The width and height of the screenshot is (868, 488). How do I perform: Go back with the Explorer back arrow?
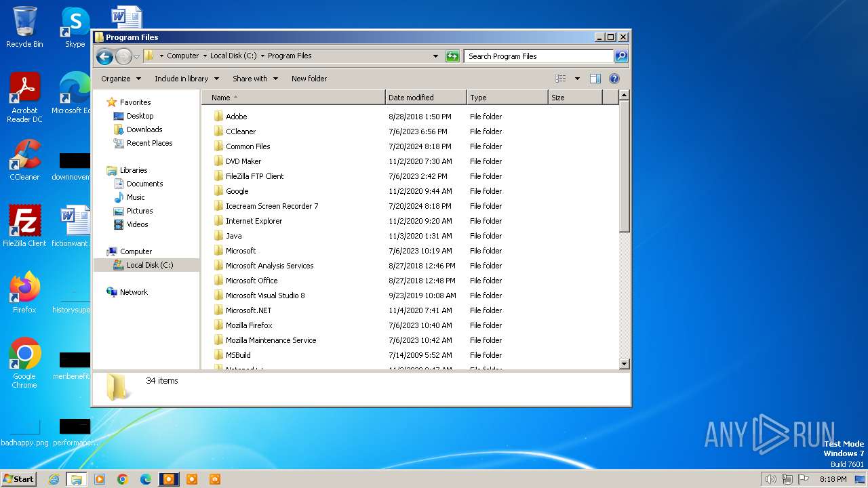coord(104,56)
